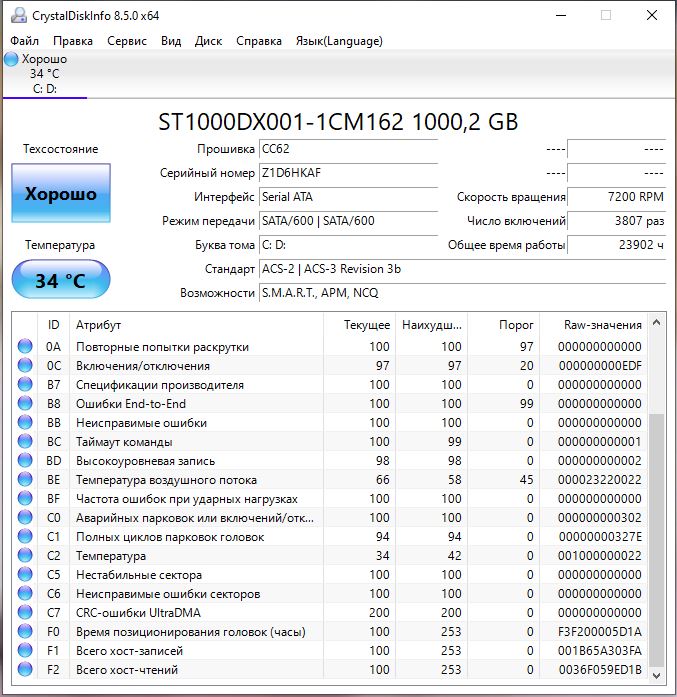Click status orb for attribute BD
The image size is (677, 697).
(25, 461)
